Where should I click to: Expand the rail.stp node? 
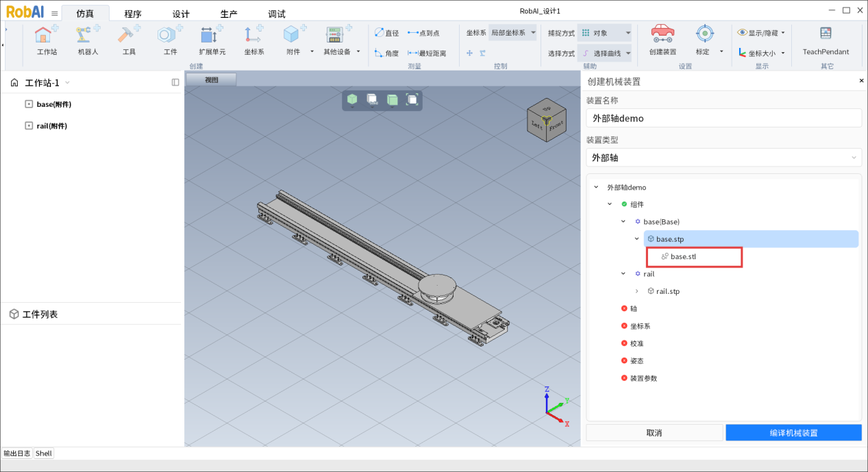pos(636,291)
